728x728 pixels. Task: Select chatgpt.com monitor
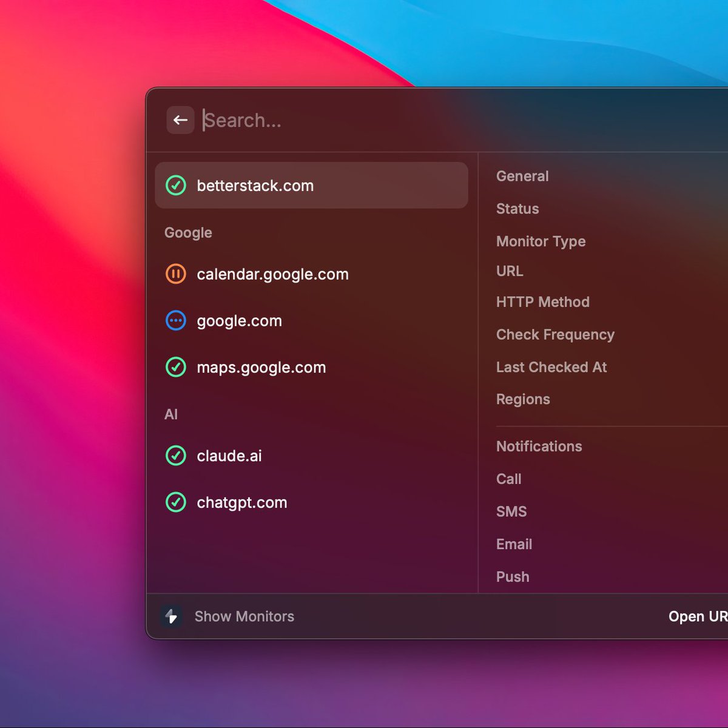pos(311,502)
